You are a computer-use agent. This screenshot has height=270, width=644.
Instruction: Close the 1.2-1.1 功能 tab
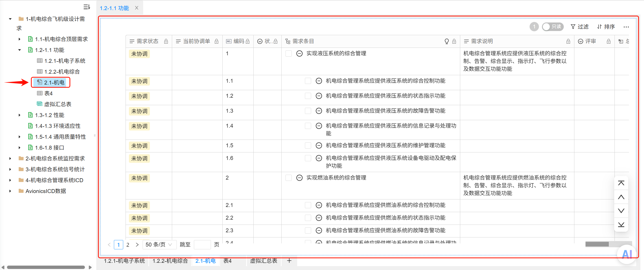(137, 8)
